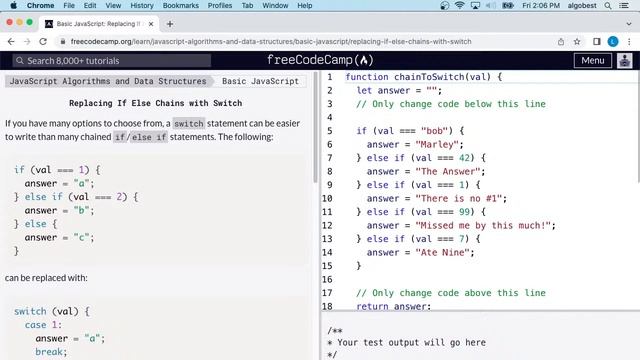Open the freeCodeCamp user avatar

624,60
